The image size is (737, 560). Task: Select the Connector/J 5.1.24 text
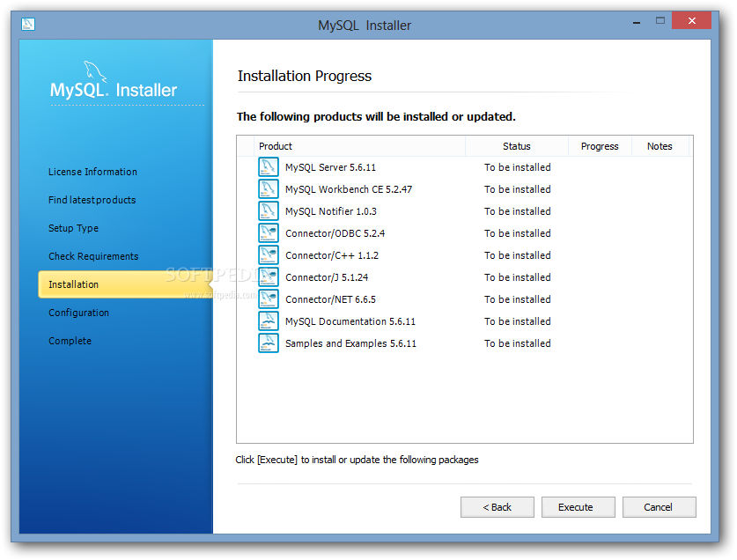pyautogui.click(x=327, y=277)
